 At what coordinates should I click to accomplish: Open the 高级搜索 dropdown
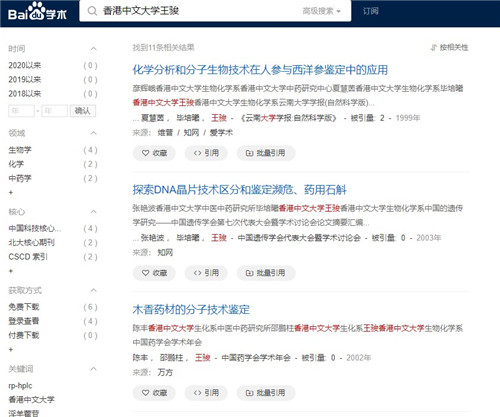[321, 11]
